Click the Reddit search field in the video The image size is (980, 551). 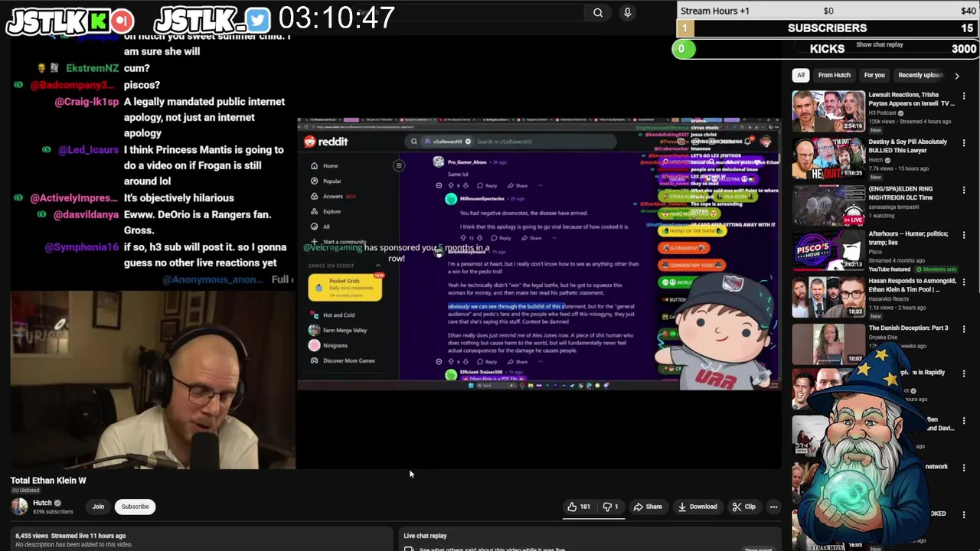[x=511, y=141]
